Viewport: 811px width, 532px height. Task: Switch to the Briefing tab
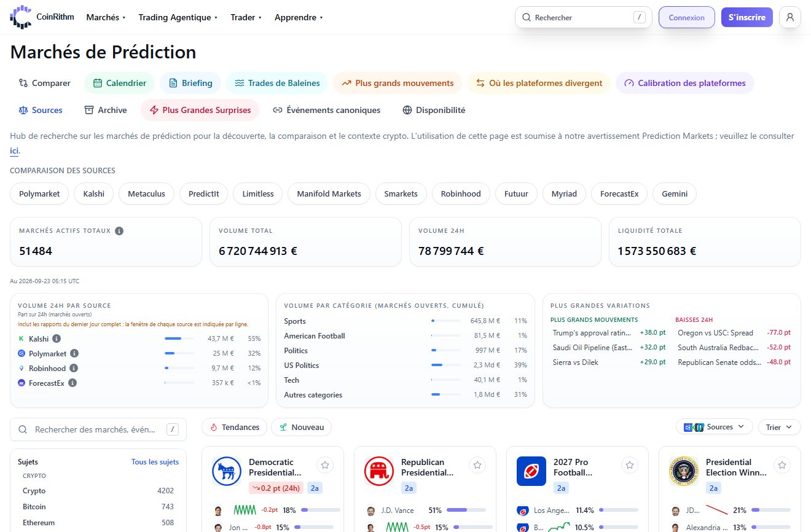click(x=190, y=83)
